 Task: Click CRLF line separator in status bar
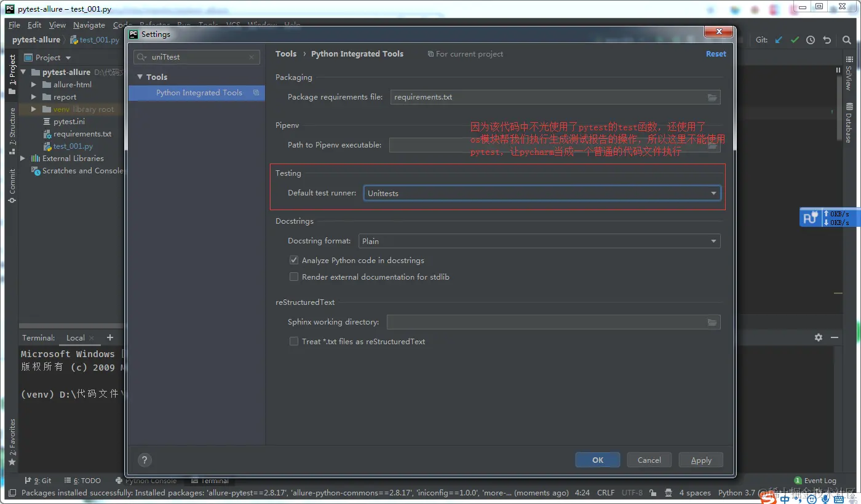tap(605, 493)
